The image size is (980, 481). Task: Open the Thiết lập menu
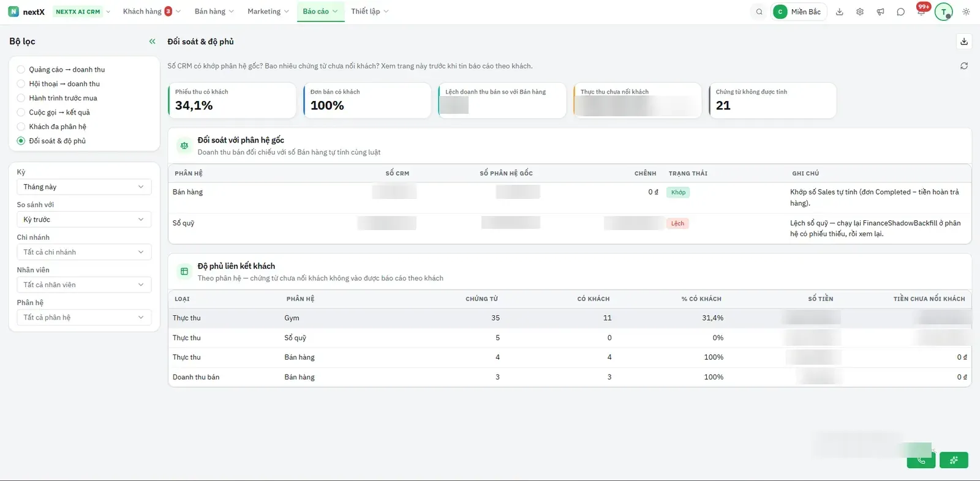coord(369,11)
